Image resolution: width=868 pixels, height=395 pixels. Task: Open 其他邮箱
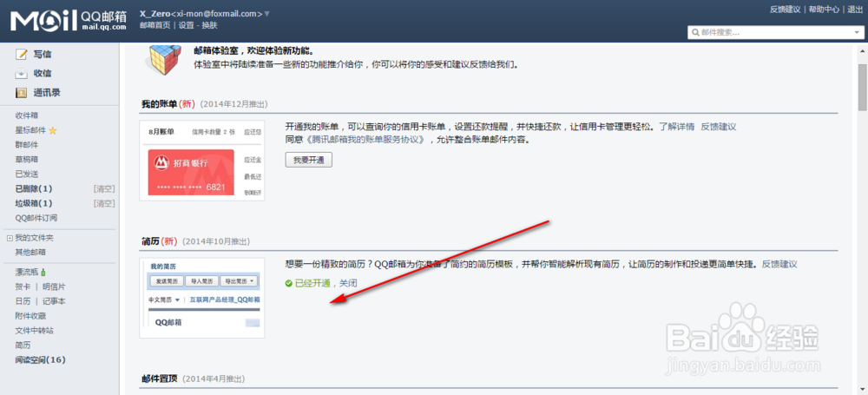coord(30,253)
